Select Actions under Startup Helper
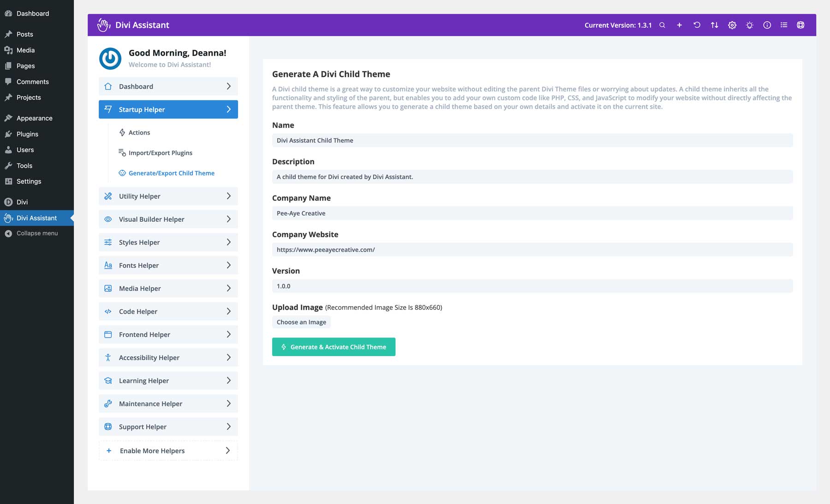This screenshot has width=830, height=504. pos(139,133)
